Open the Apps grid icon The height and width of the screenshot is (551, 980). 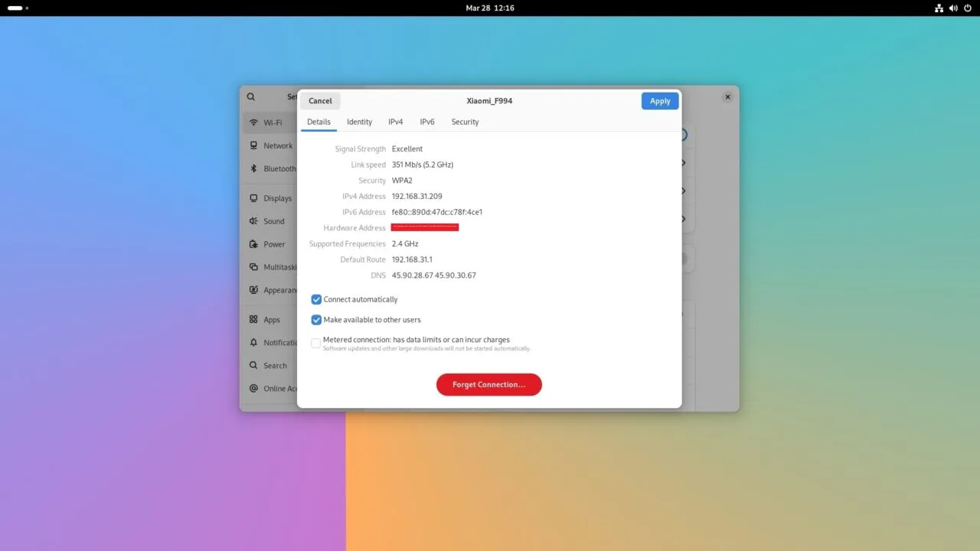[253, 320]
